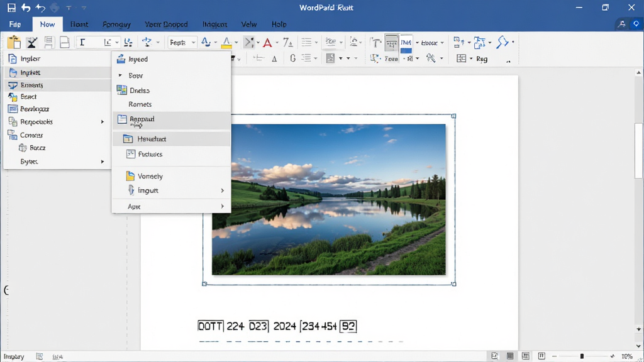Click the G icon in second ribbon row
Screen dimensions: 644x362
(292, 58)
